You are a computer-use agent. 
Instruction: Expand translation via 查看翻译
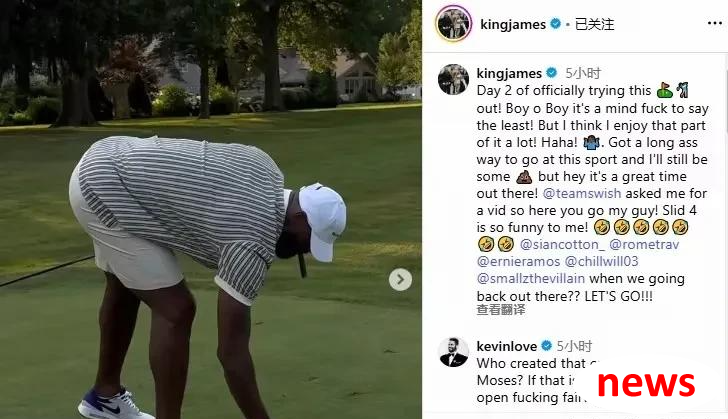point(500,310)
